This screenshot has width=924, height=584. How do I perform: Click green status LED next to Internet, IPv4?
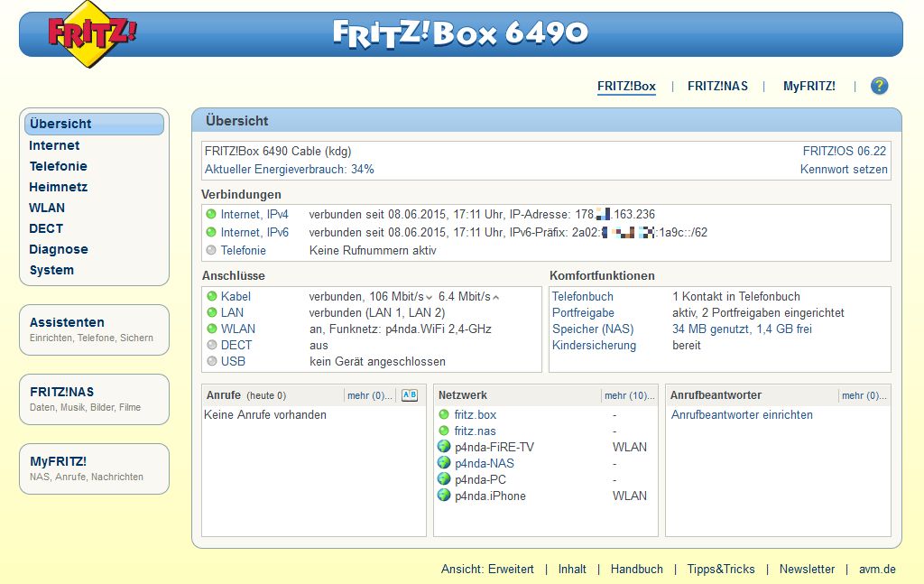pos(211,214)
